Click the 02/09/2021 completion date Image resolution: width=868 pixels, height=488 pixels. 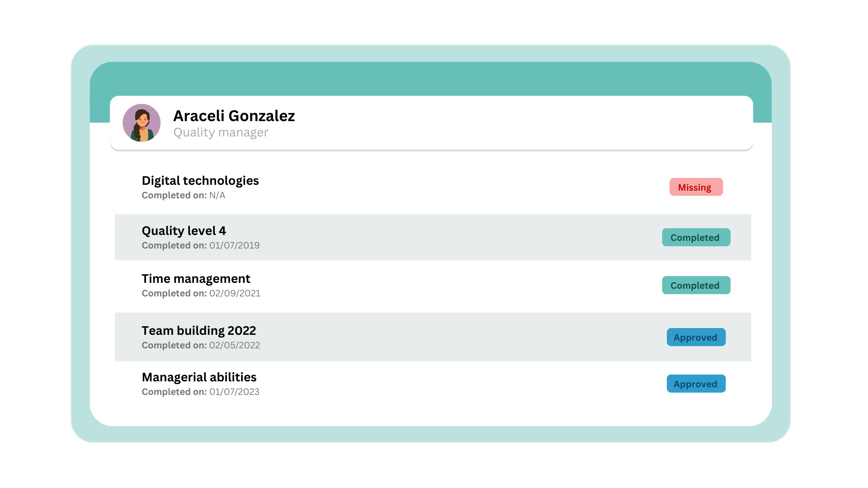coord(235,294)
